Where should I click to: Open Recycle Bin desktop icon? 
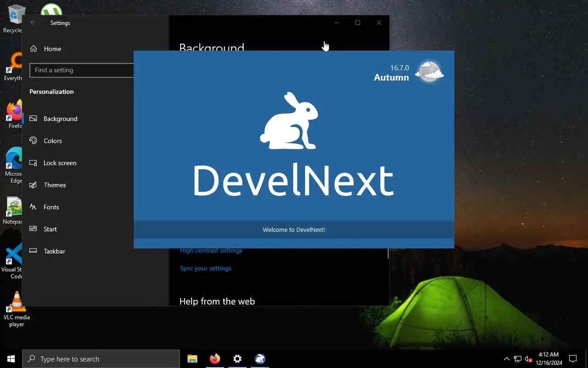[x=14, y=18]
